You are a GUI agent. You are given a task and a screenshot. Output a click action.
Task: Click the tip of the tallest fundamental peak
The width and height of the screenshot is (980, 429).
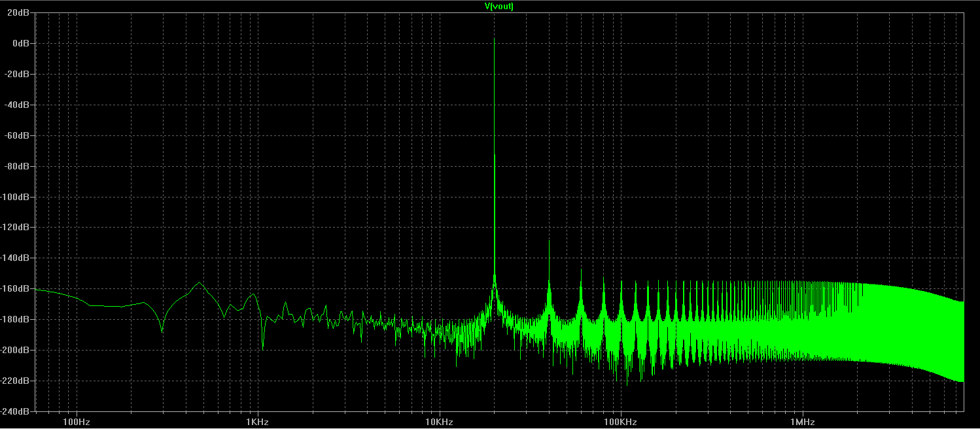tap(494, 39)
